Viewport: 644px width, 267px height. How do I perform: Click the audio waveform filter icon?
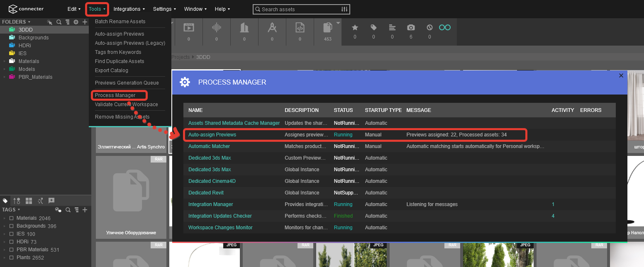[x=217, y=28]
